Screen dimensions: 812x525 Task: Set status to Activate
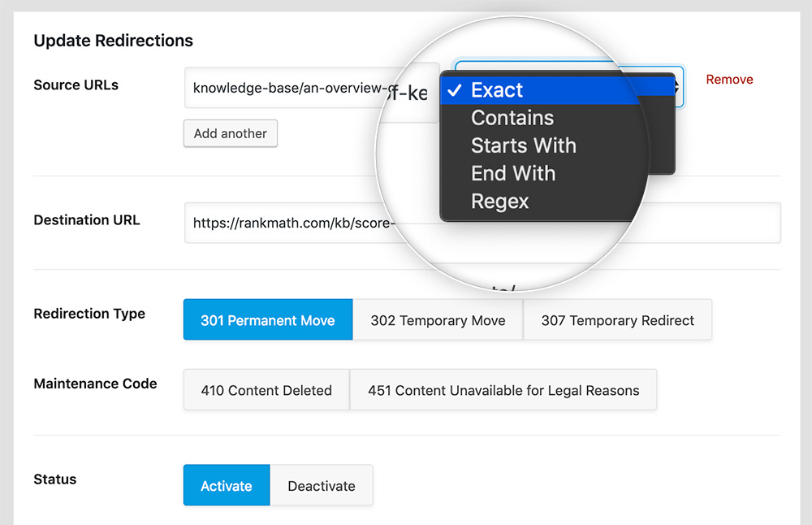tap(226, 486)
